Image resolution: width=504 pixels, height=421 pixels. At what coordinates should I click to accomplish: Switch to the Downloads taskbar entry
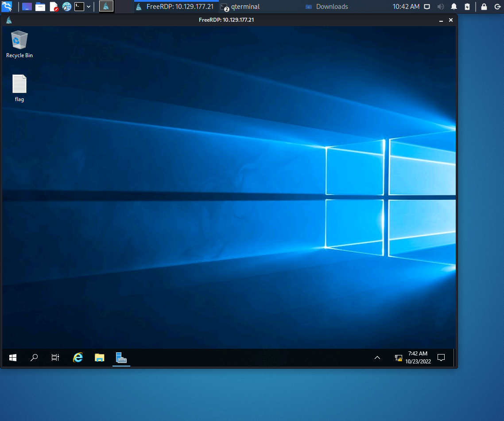(x=327, y=7)
